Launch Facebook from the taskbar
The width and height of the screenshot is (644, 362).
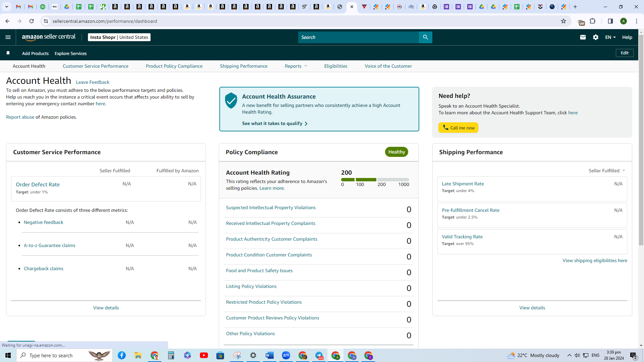point(122,355)
